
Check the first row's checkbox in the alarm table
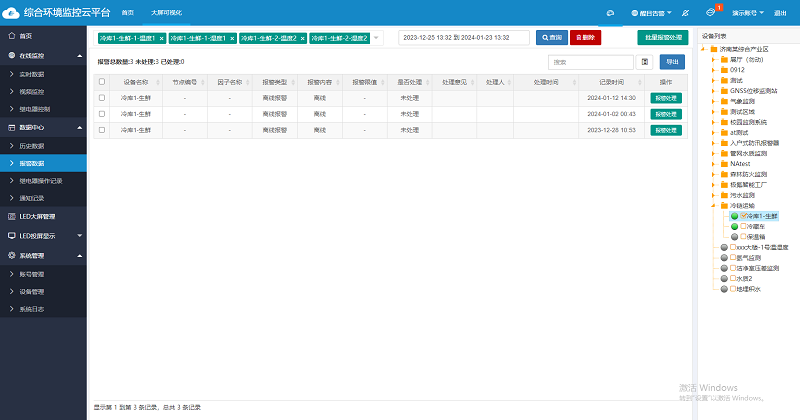(101, 99)
